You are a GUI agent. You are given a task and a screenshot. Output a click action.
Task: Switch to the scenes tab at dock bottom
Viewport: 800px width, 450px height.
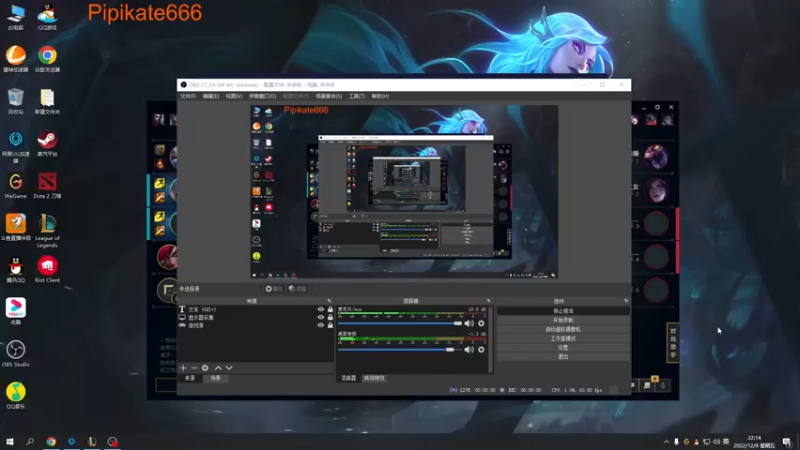click(215, 378)
